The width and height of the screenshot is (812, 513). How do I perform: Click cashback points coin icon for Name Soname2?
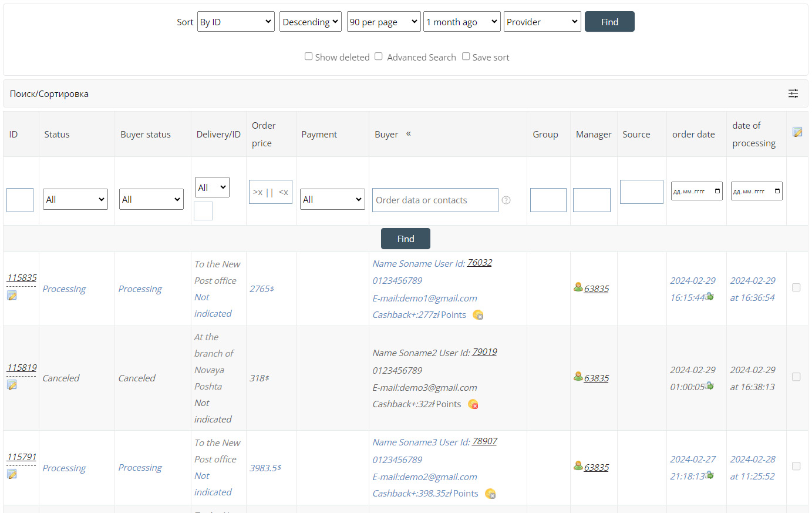pos(473,404)
